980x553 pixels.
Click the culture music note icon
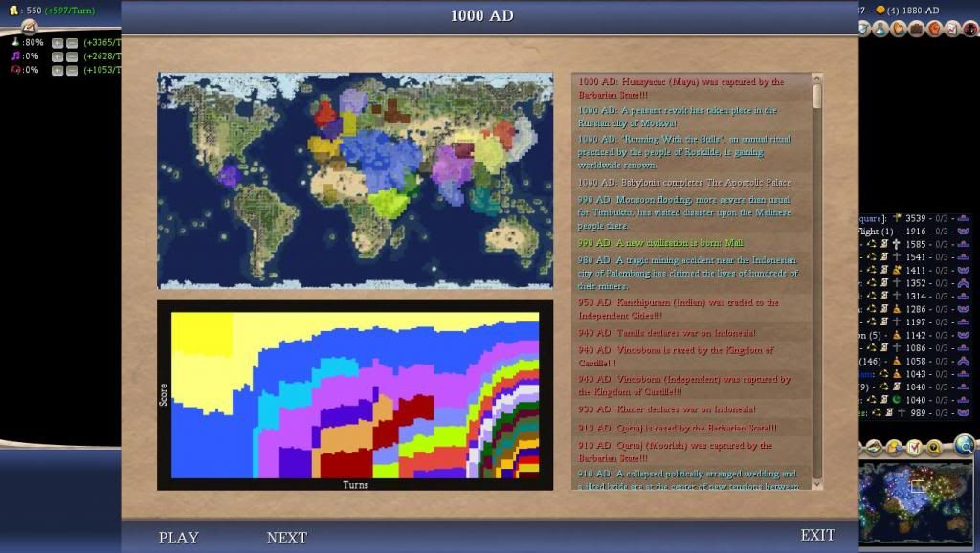click(15, 56)
